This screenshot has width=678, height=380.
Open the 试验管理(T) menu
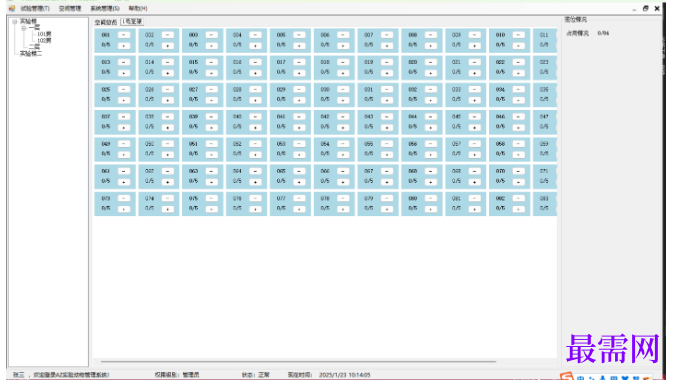[x=35, y=8]
